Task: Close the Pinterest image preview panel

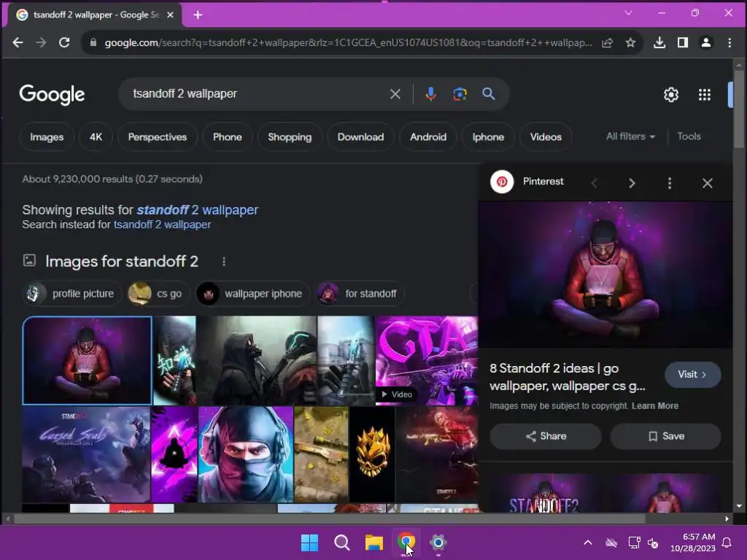Action: click(707, 183)
